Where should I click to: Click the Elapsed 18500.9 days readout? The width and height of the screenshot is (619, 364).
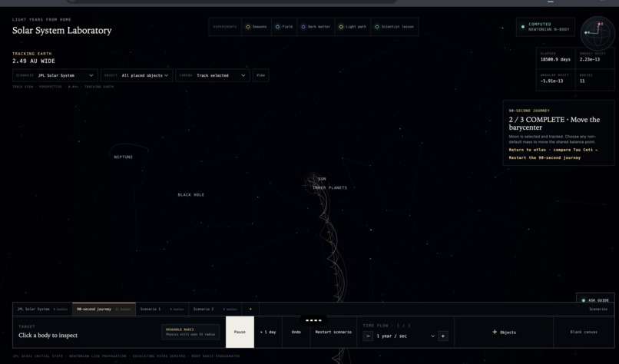555,59
